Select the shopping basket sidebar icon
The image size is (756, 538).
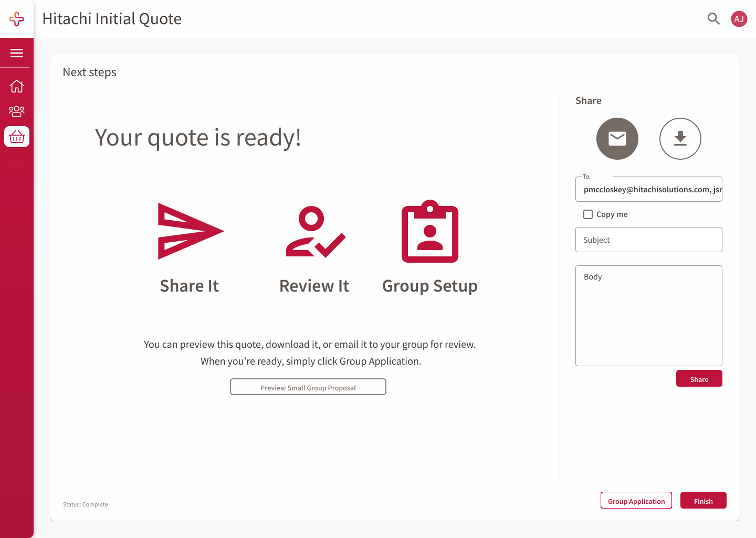(17, 137)
